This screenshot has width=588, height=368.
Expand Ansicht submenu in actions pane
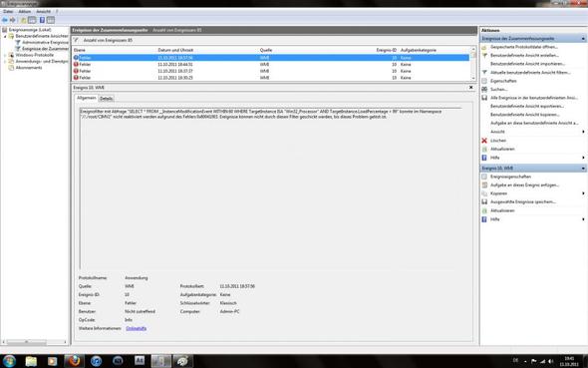click(583, 132)
